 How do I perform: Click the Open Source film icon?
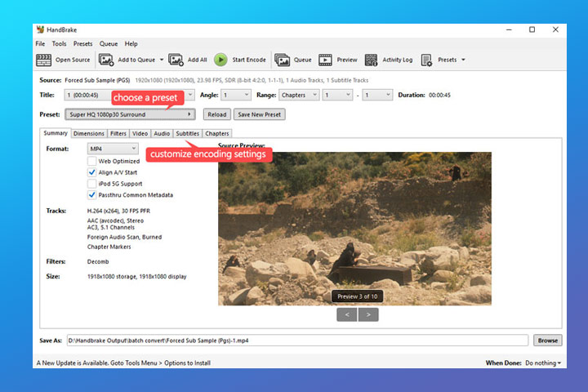click(x=43, y=60)
